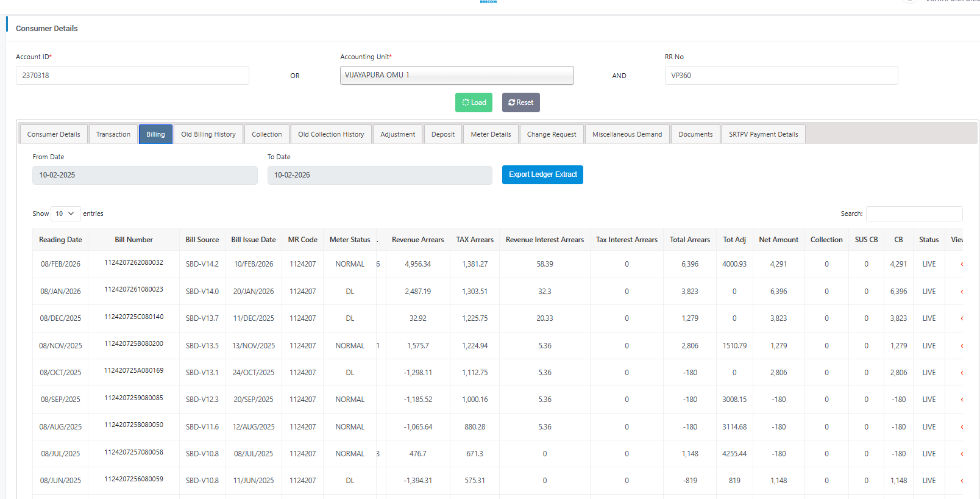980x499 pixels.
Task: Click the view icon for the 08/AUG/2025 bill
Action: click(x=961, y=427)
